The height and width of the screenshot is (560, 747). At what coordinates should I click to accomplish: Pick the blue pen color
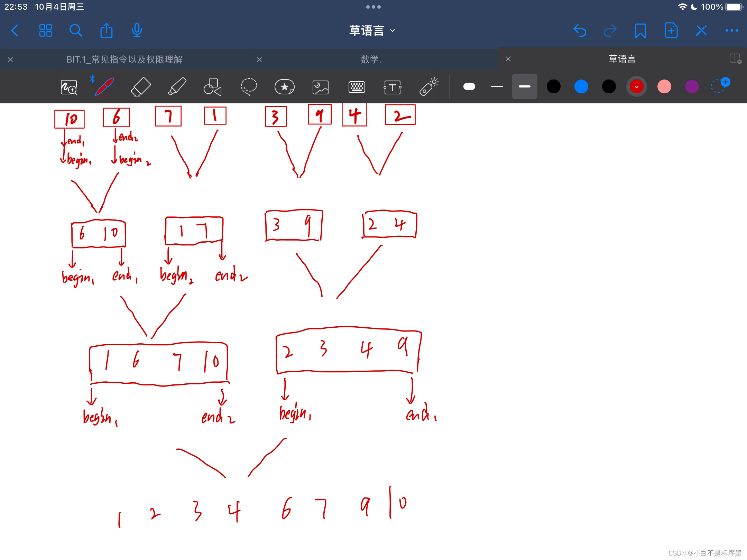pyautogui.click(x=581, y=86)
